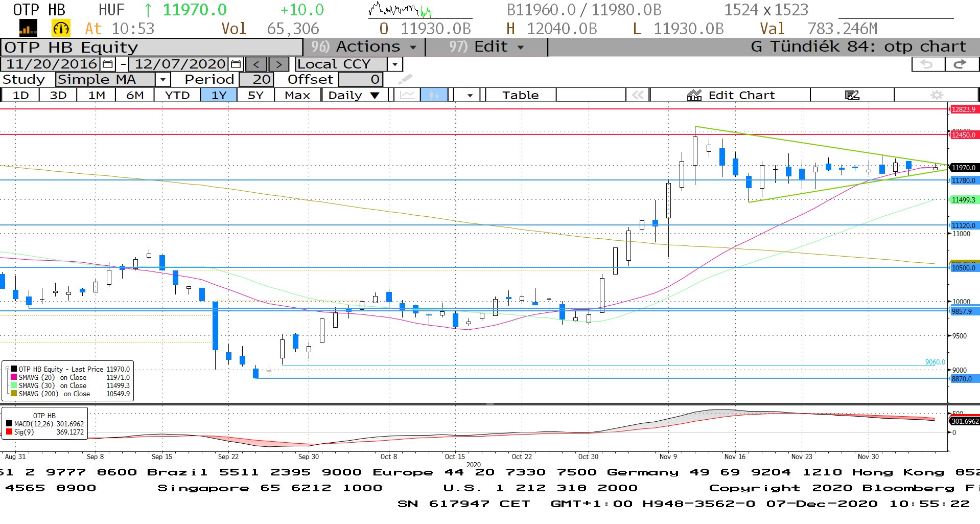The height and width of the screenshot is (524, 980).
Task: Open the annotation notes icon
Action: point(852,95)
